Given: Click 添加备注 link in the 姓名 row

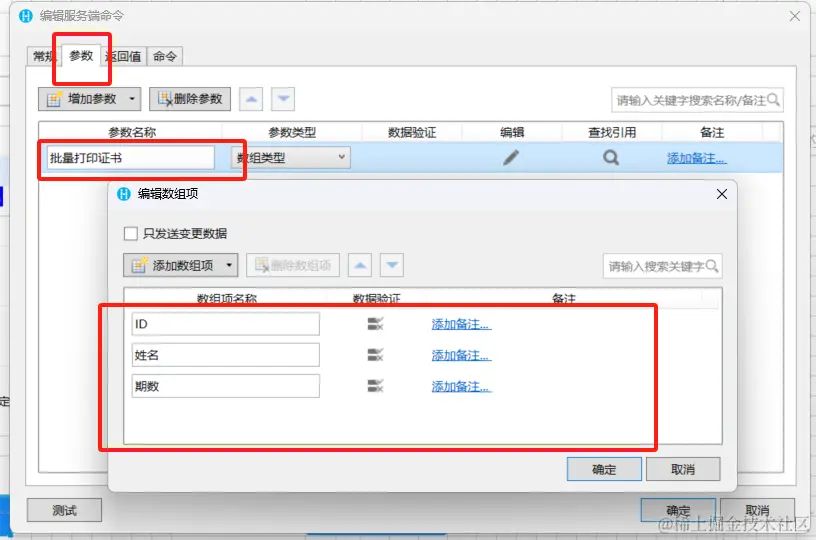Looking at the screenshot, I should pyautogui.click(x=461, y=356).
